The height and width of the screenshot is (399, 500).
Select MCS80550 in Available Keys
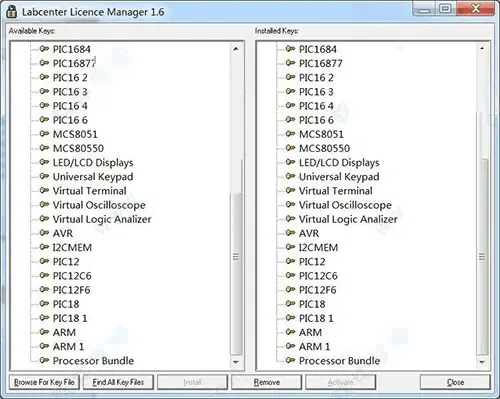78,148
